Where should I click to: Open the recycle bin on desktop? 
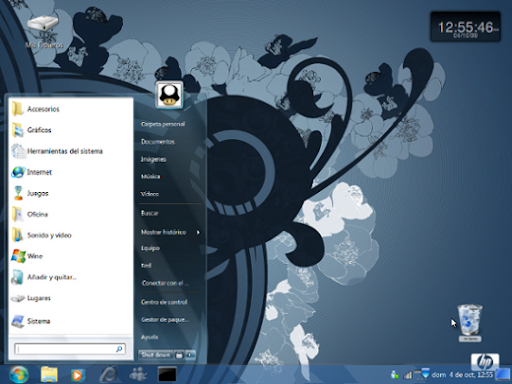pos(470,322)
